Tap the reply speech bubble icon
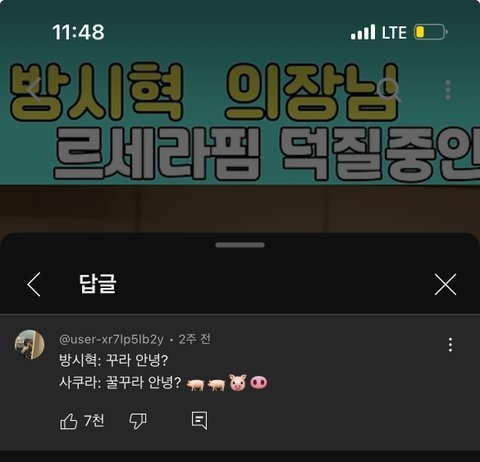480x462 pixels. pos(199,420)
